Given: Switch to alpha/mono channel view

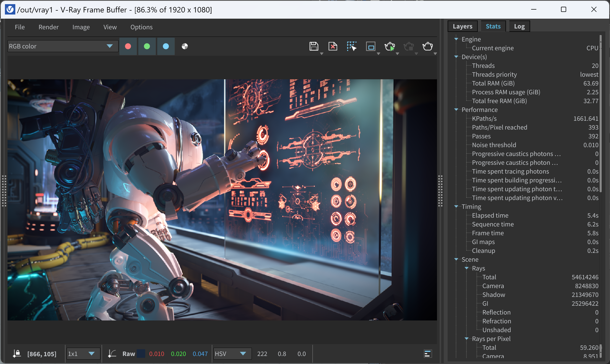Looking at the screenshot, I should coord(185,46).
